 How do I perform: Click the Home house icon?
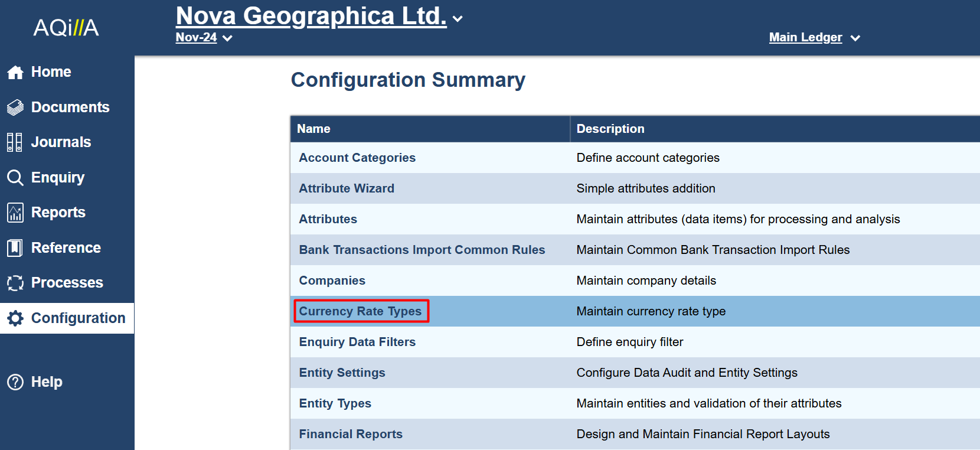15,72
